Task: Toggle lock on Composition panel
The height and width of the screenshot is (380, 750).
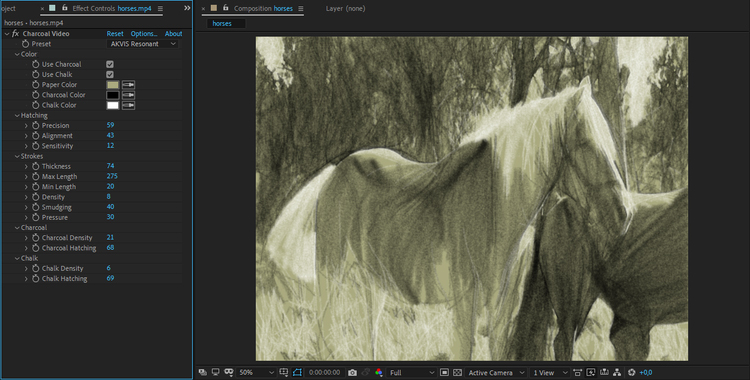Action: [226, 8]
